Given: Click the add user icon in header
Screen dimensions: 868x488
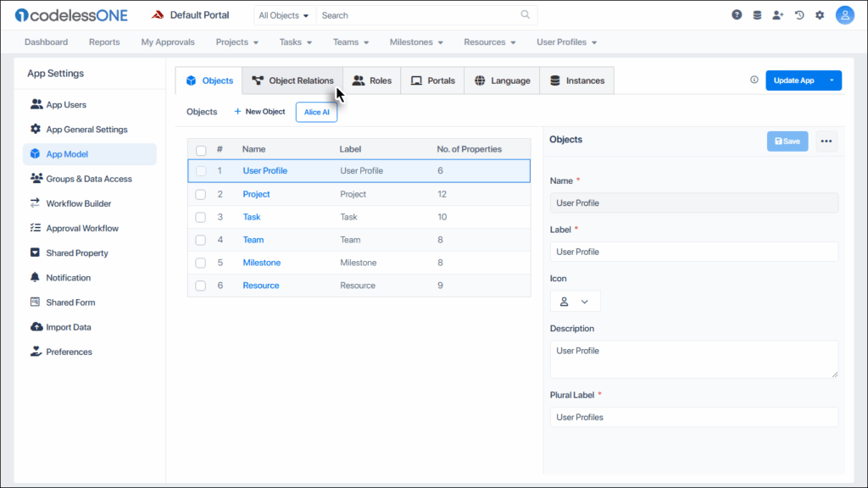Looking at the screenshot, I should pyautogui.click(x=778, y=15).
